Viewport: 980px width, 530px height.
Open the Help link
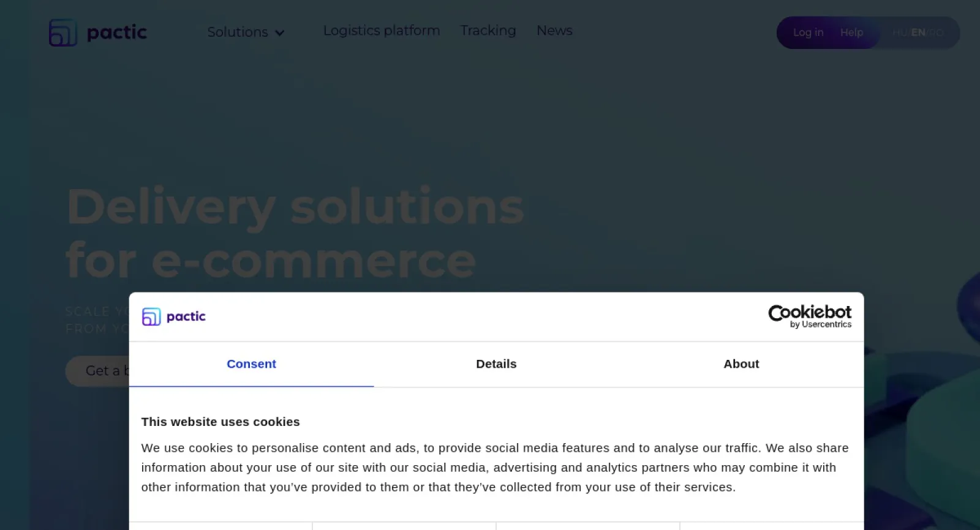(x=851, y=32)
